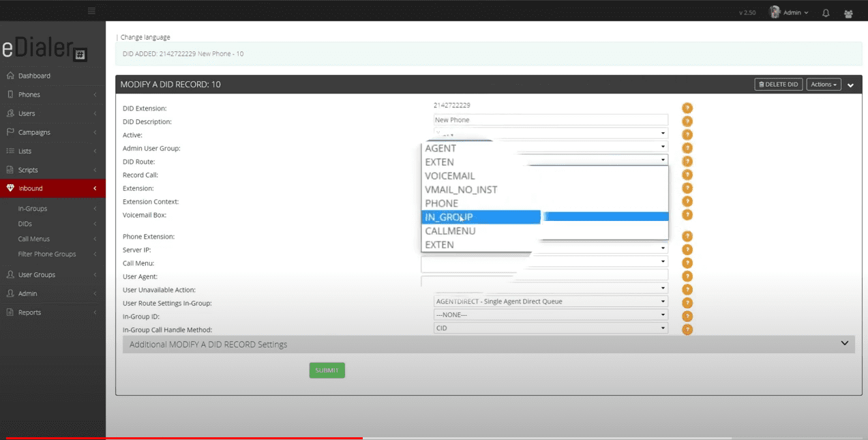Click help icon for Call Menu
The width and height of the screenshot is (868, 440).
point(687,263)
